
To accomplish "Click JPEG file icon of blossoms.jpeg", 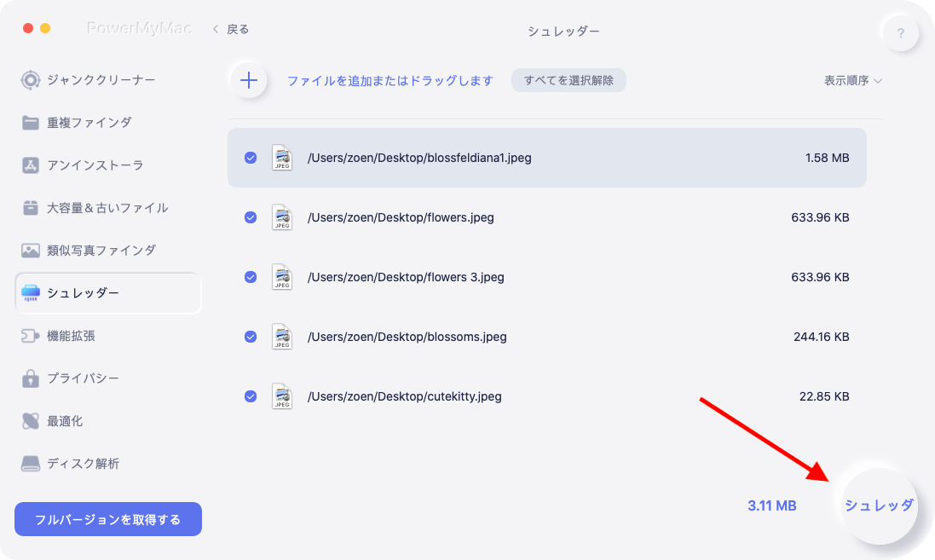I will point(282,337).
